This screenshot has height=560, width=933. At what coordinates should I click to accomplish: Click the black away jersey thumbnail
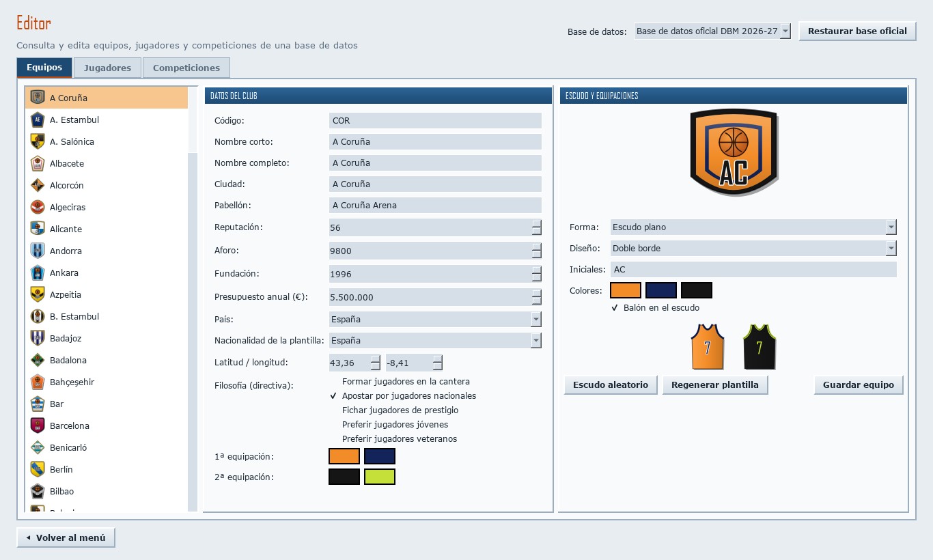click(x=760, y=347)
